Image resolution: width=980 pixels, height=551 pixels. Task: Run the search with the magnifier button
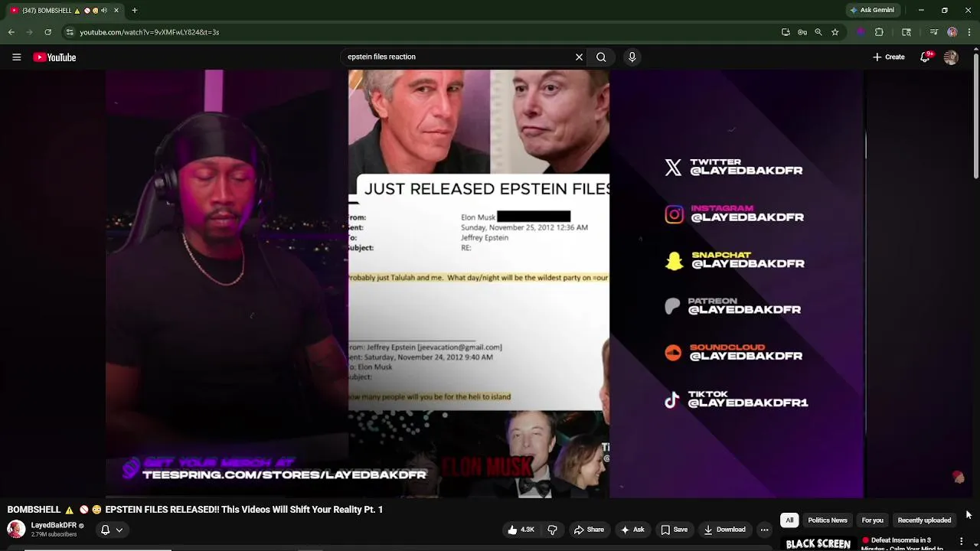pos(601,57)
